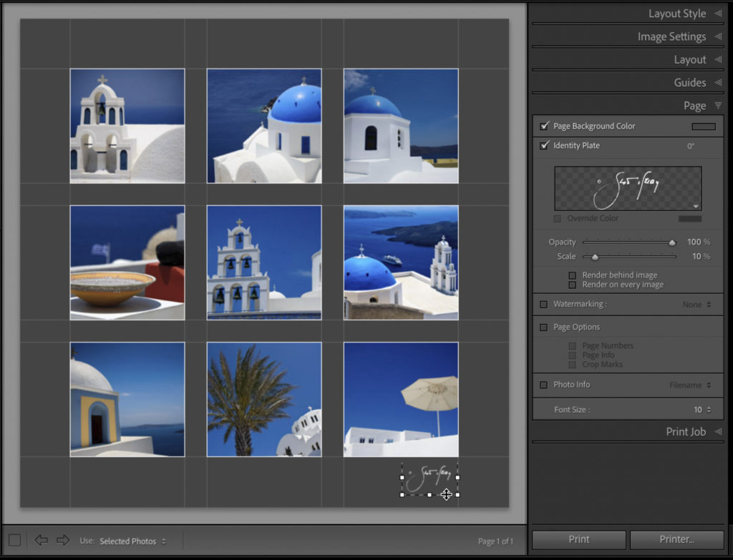Go to next page with right arrow

click(63, 540)
